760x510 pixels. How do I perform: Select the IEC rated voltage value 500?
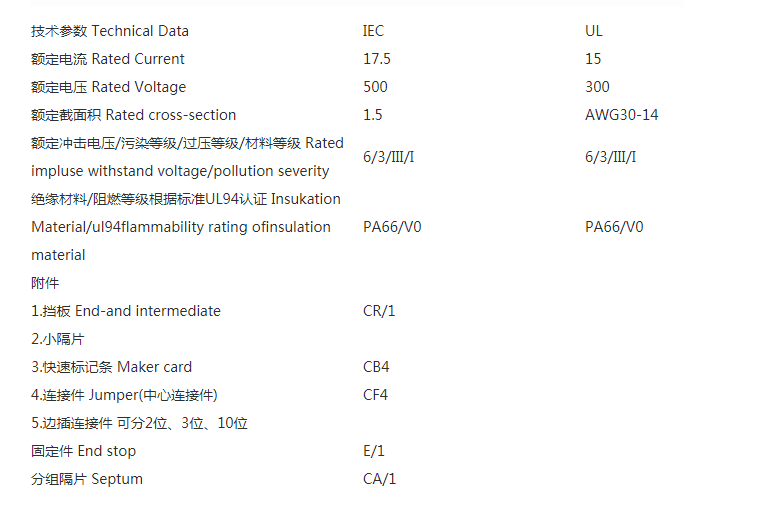(x=375, y=87)
